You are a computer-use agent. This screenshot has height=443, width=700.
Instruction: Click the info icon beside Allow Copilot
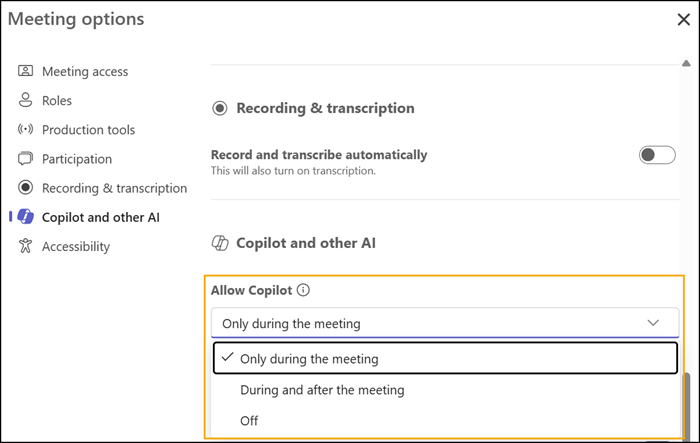point(303,290)
